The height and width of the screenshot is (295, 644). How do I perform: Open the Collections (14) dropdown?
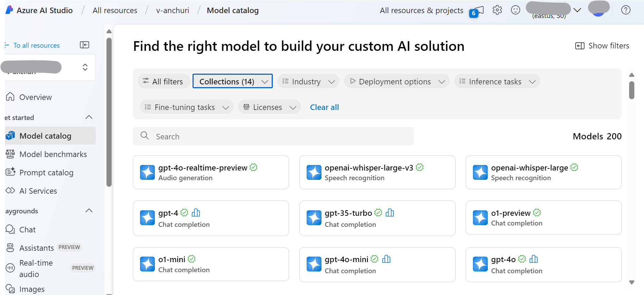click(233, 81)
